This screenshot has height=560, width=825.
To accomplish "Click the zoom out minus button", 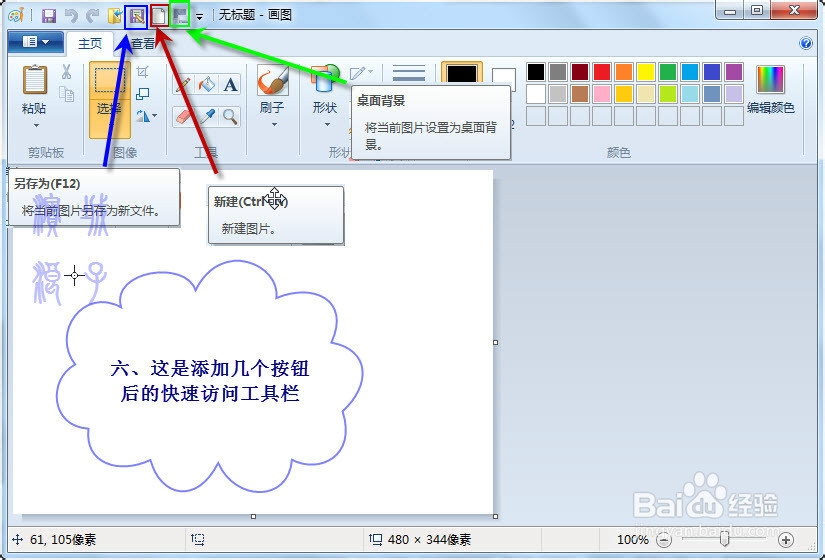I will click(664, 539).
